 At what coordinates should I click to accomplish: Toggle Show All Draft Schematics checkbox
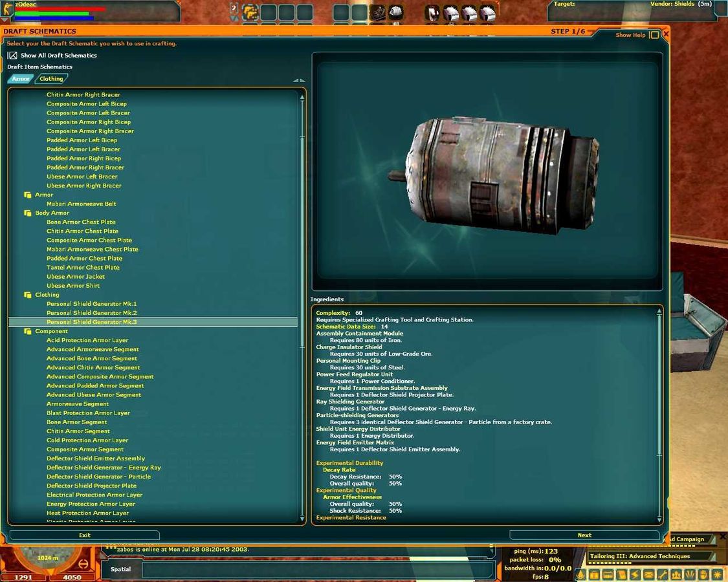(x=12, y=56)
